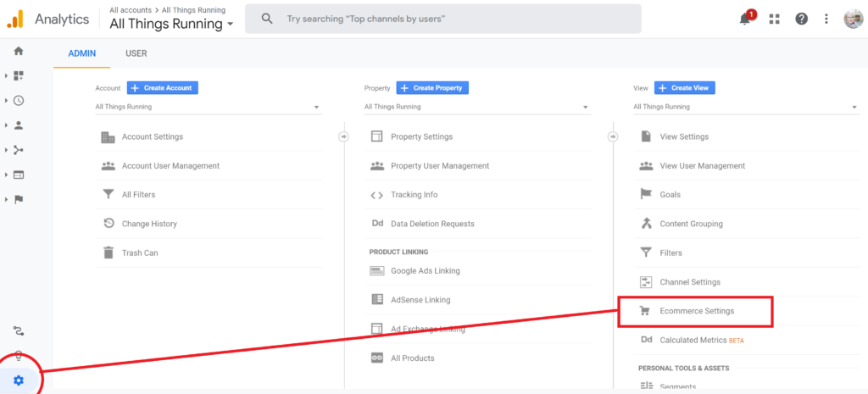Switch to the ADMIN tab
The width and height of the screenshot is (868, 394).
82,53
